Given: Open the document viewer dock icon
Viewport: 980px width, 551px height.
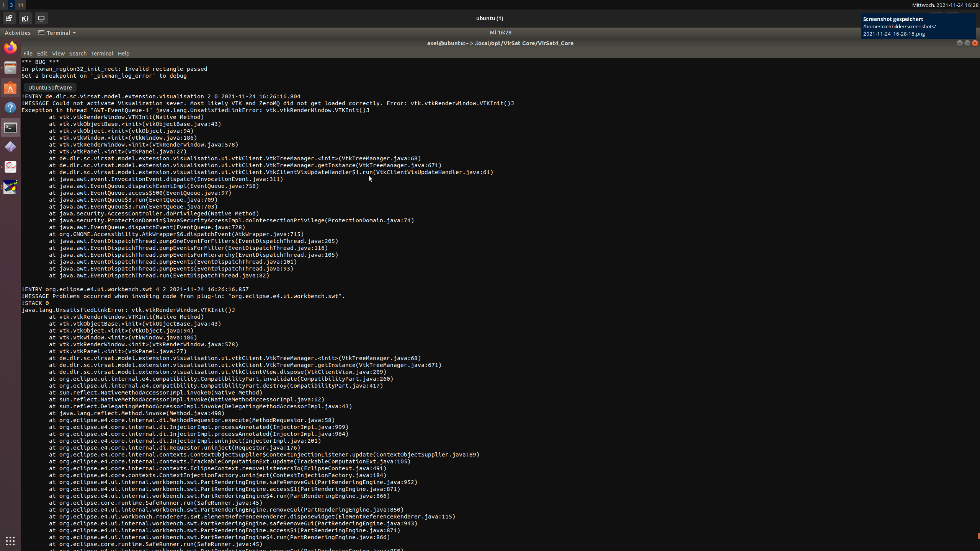Looking at the screenshot, I should coord(10,167).
